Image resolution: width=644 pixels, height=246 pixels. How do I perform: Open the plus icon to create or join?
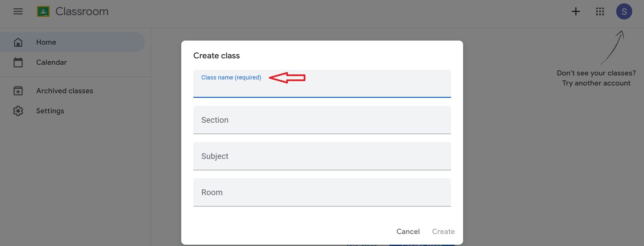(575, 11)
